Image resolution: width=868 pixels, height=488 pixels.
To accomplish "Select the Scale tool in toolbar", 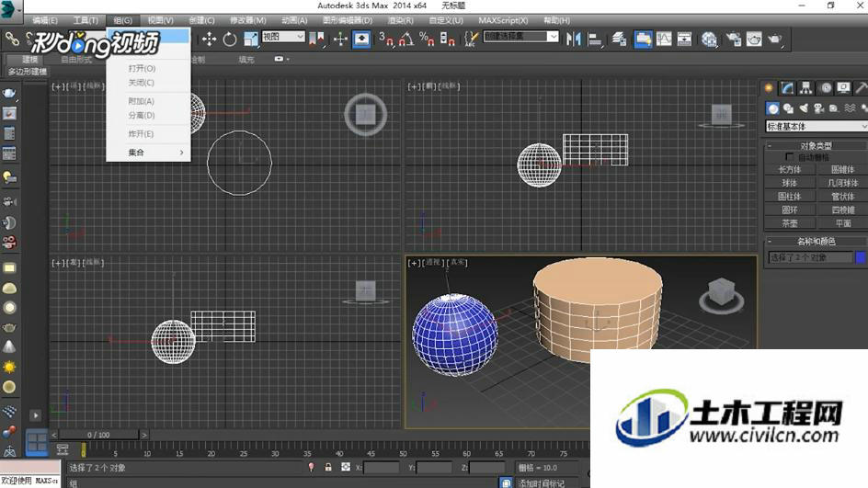I will coord(250,39).
